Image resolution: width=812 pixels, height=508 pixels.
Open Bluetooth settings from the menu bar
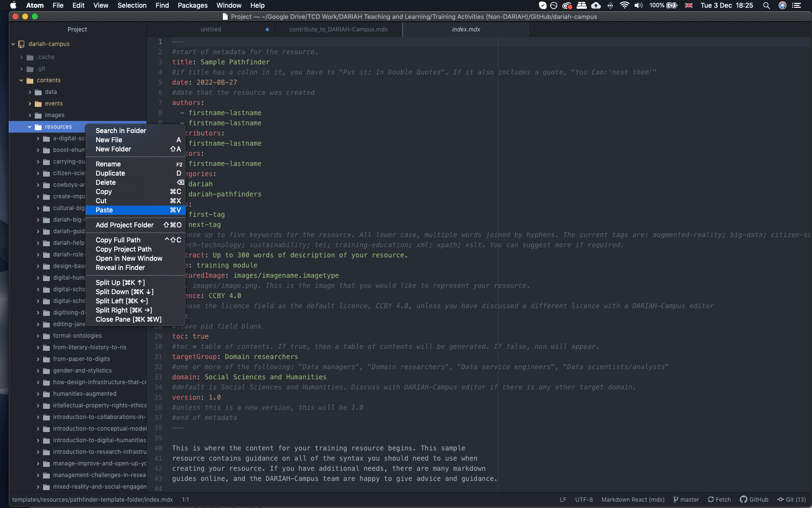610,5
